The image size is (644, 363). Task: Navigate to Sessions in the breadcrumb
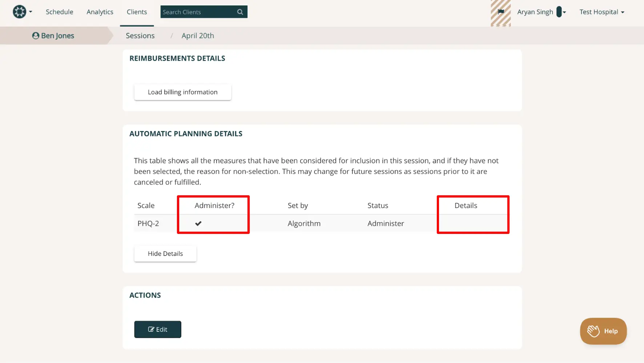(140, 35)
